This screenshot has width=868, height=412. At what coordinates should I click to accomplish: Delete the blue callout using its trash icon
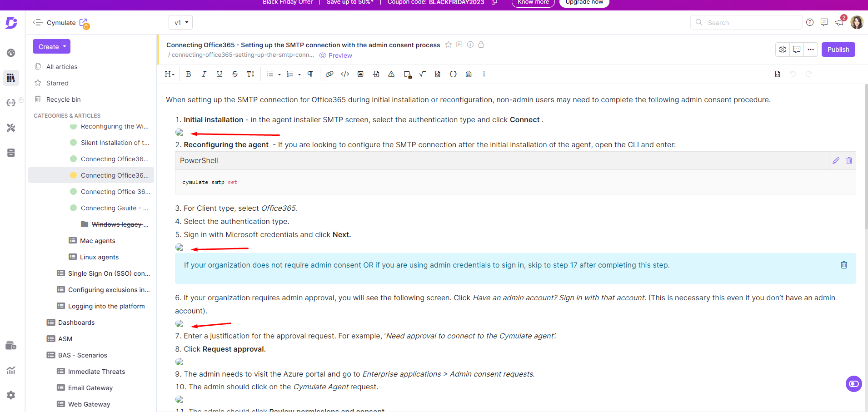(844, 265)
